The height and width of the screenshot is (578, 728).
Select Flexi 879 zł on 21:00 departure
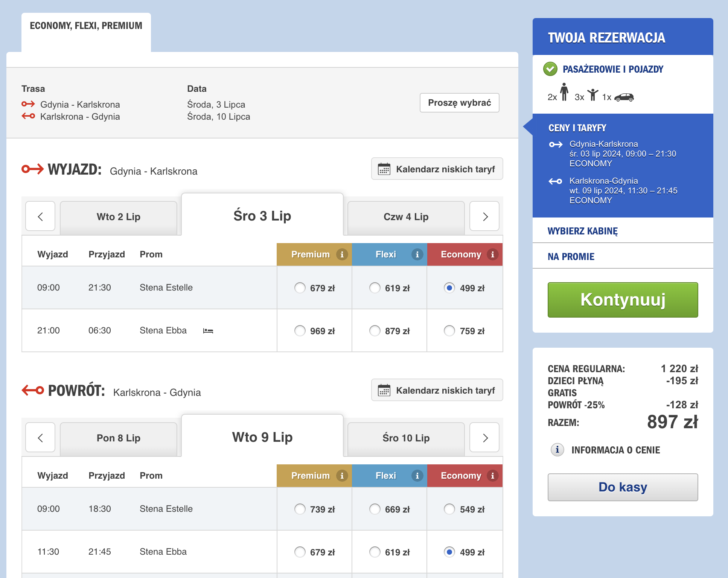click(x=375, y=331)
